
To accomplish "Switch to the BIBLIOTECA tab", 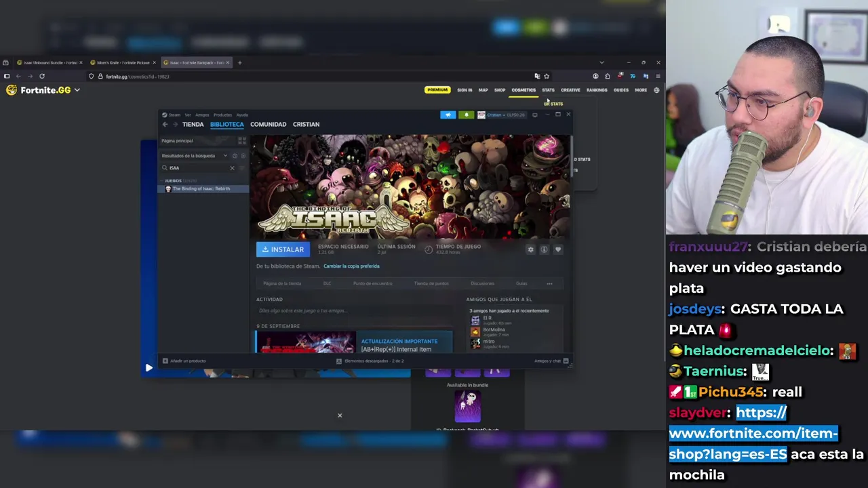I will coord(226,124).
